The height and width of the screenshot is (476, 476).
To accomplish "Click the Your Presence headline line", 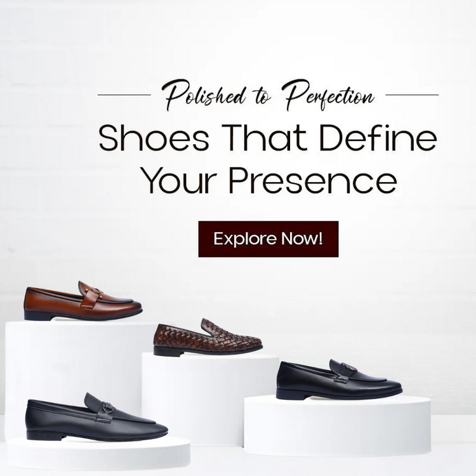I will pyautogui.click(x=269, y=181).
